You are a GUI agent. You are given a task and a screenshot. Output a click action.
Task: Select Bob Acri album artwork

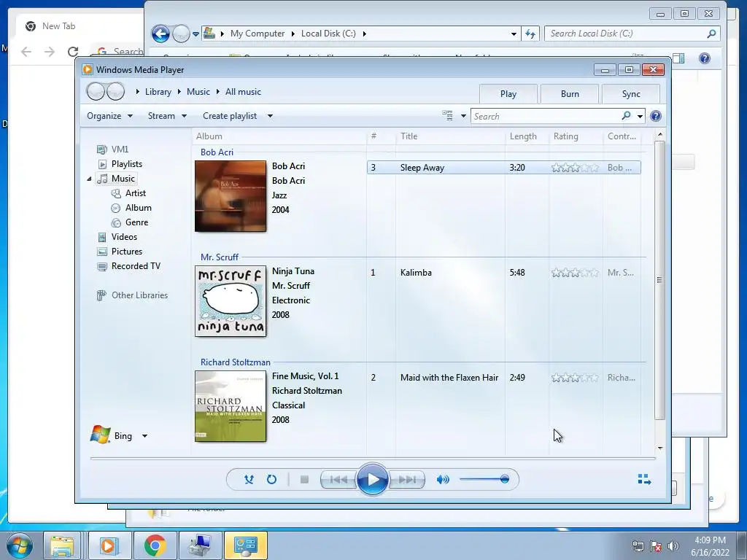231,196
